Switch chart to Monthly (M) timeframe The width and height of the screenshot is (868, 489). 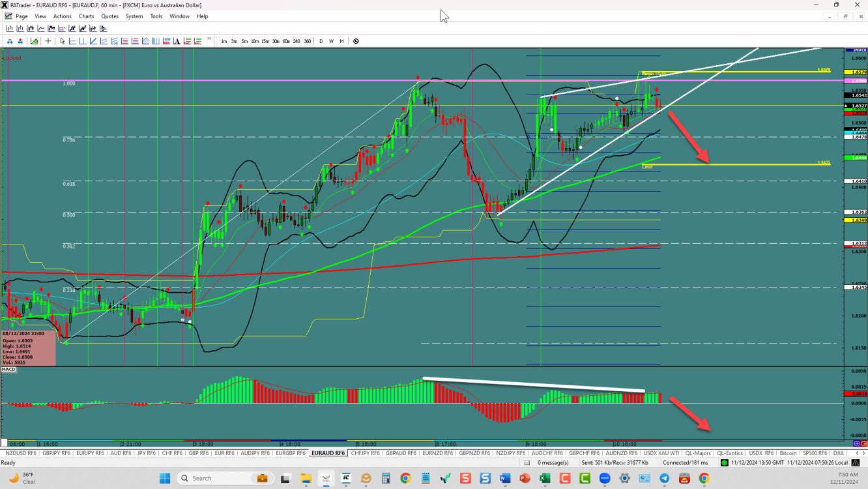(341, 41)
